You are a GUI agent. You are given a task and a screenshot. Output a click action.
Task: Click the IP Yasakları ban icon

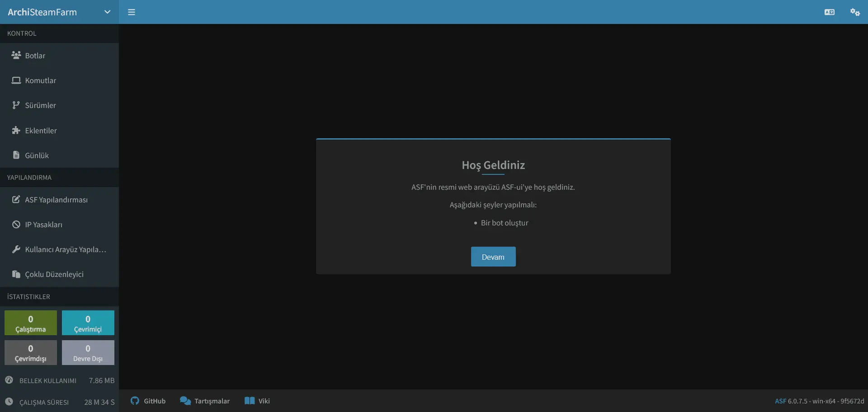click(x=16, y=225)
